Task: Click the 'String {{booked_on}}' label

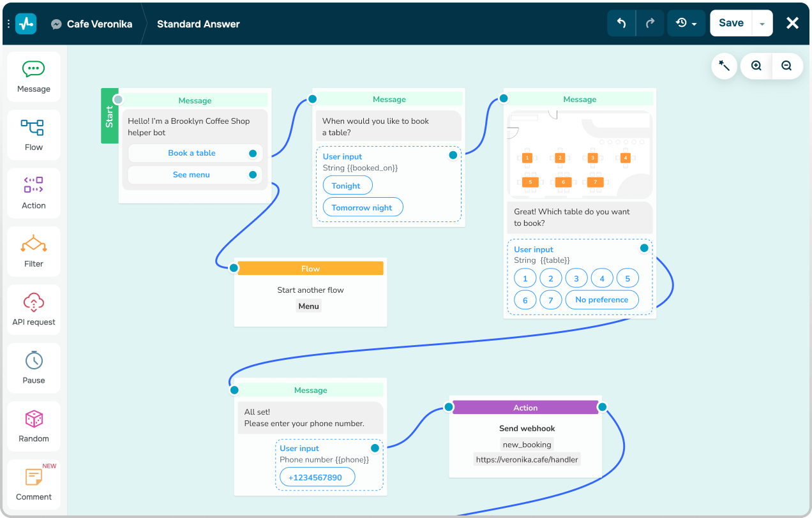Action: click(360, 168)
